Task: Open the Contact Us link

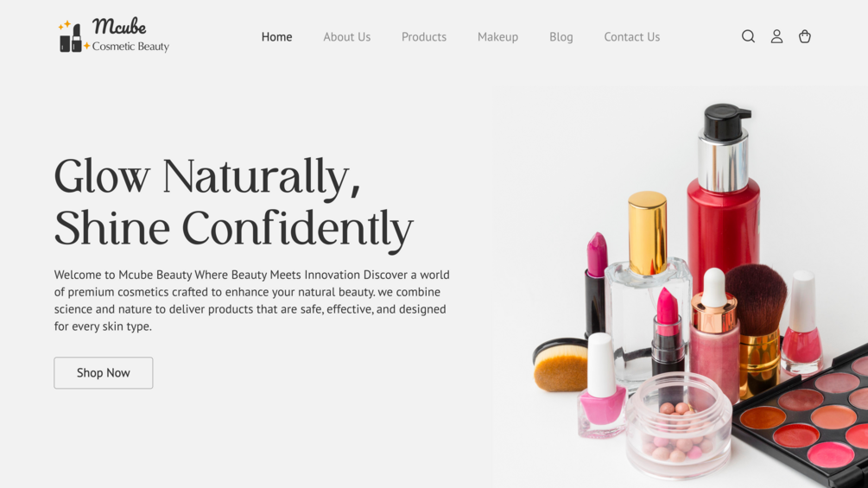Action: pos(631,37)
